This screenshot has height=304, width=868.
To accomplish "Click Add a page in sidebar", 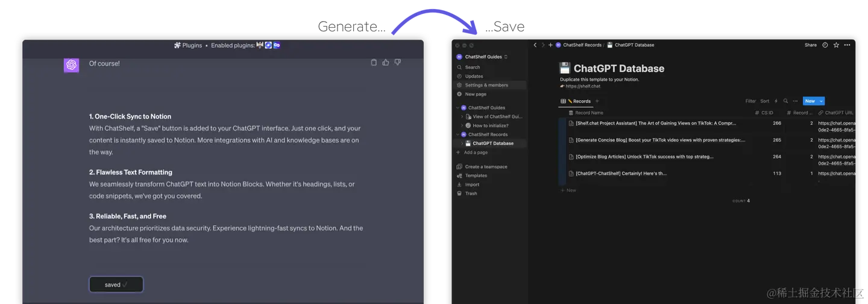I will tap(471, 153).
